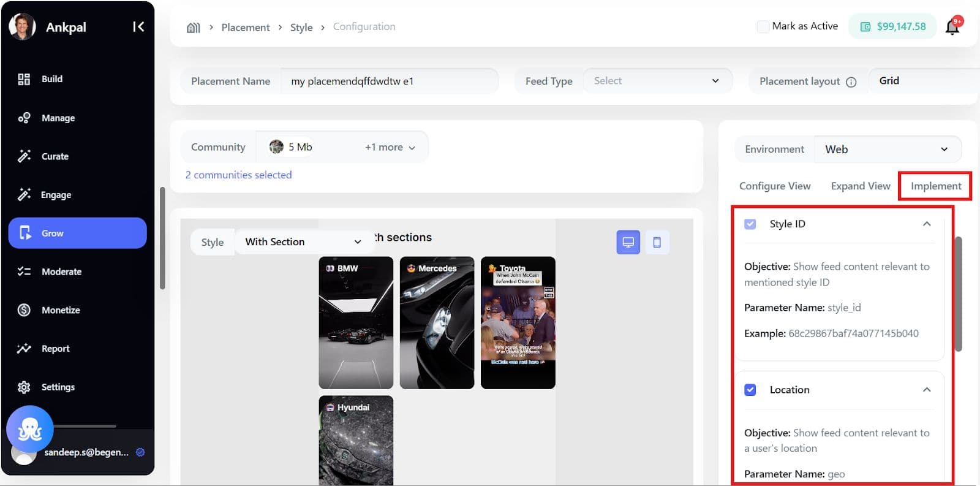Switch to mobile preview icon

657,242
